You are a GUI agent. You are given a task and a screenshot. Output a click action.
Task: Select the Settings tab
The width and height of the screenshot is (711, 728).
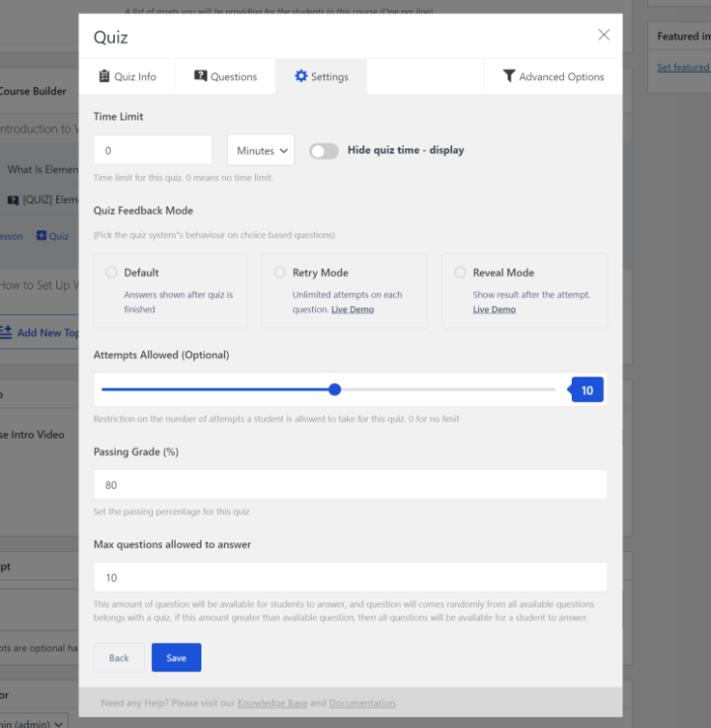tap(321, 77)
